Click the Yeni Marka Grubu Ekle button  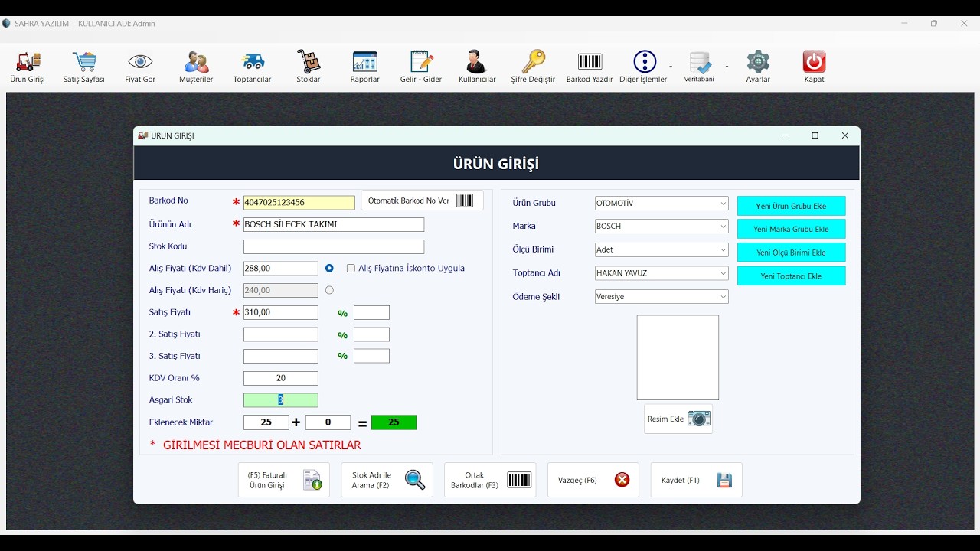click(792, 230)
